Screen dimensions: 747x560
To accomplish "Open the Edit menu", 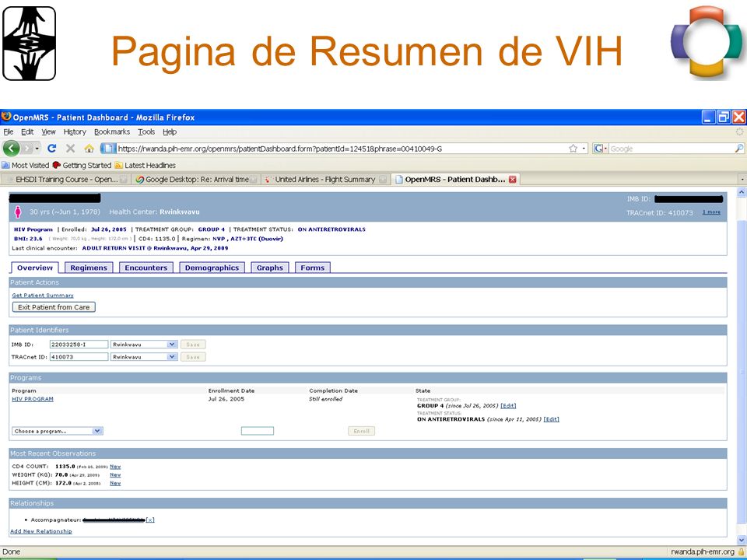I will [27, 132].
